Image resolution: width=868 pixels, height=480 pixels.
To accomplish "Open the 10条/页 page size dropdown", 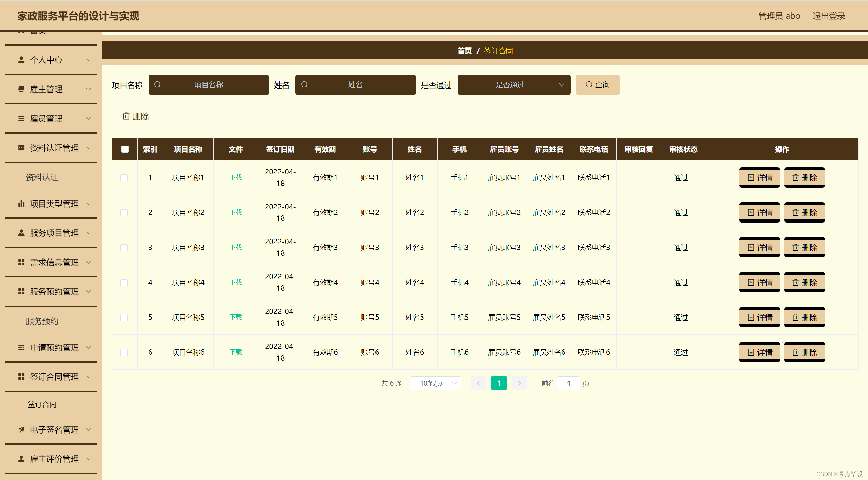I will pyautogui.click(x=435, y=383).
